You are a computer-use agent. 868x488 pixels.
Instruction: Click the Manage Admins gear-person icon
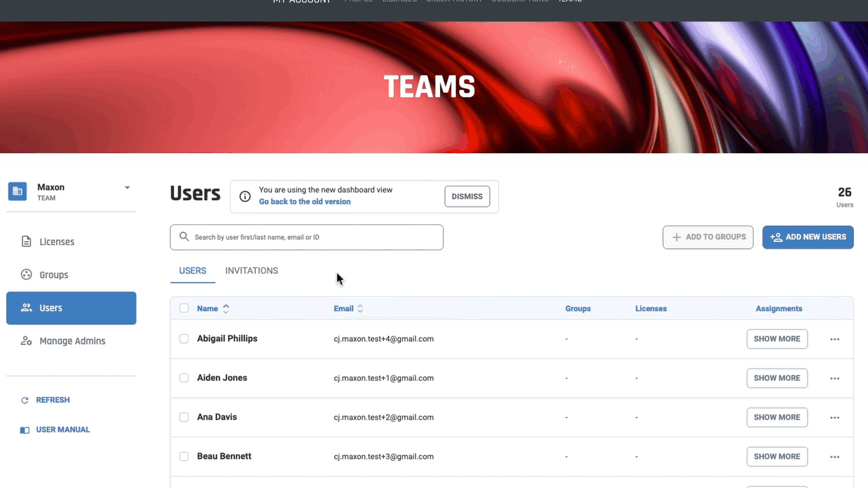26,341
